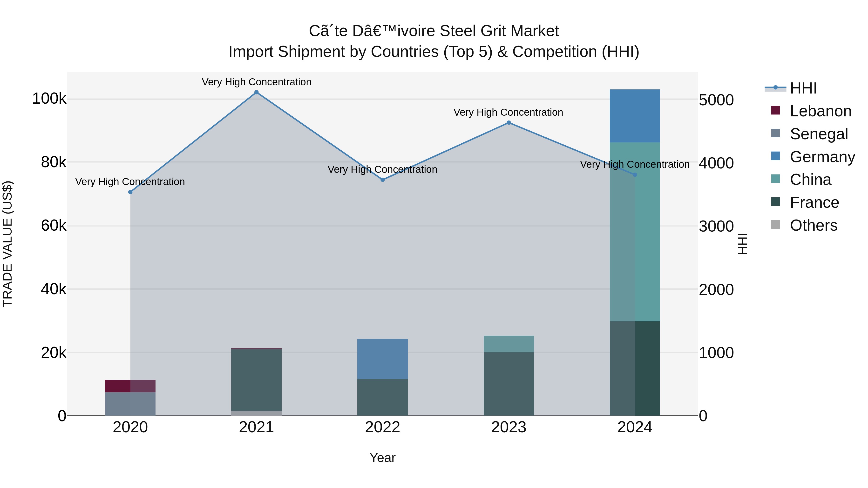
Task: Select the 2020 HHI data point
Action: 130,192
